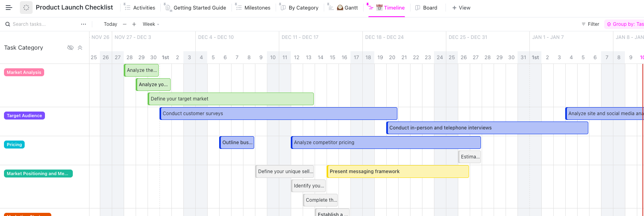Viewport: 644px width, 216px height.
Task: Open the Group by setting
Action: (625, 24)
